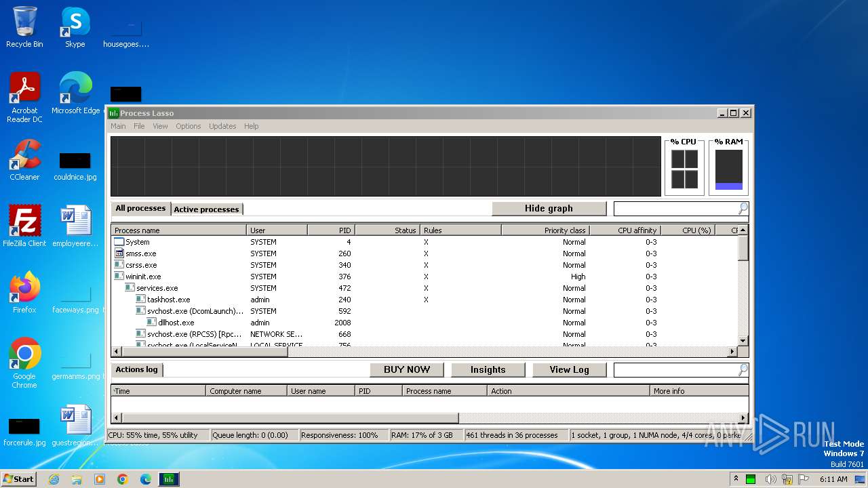Click the volume speaker tray icon
The image size is (868, 488).
click(x=770, y=479)
